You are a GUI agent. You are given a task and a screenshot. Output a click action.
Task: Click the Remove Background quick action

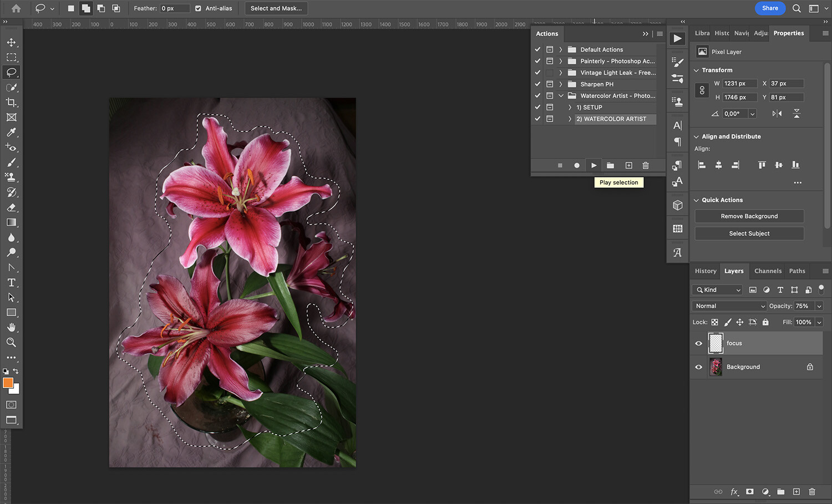point(749,216)
